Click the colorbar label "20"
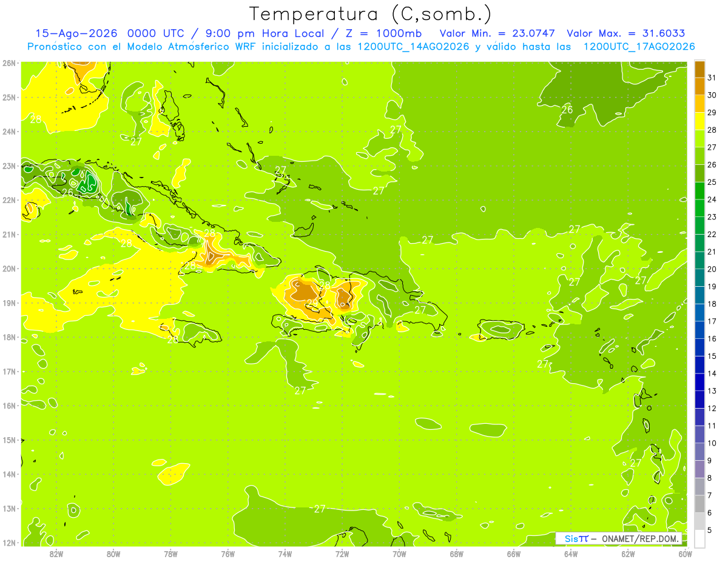 tap(712, 269)
